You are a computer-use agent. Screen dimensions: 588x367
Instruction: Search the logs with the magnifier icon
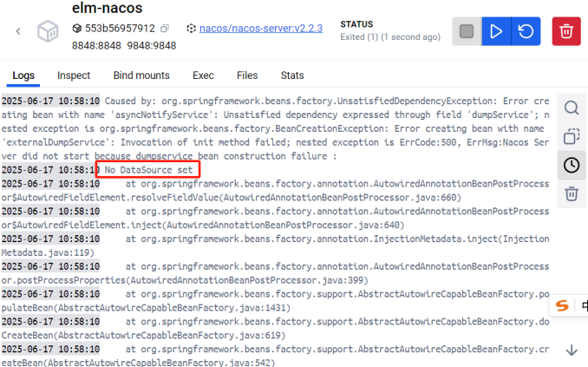pyautogui.click(x=572, y=108)
